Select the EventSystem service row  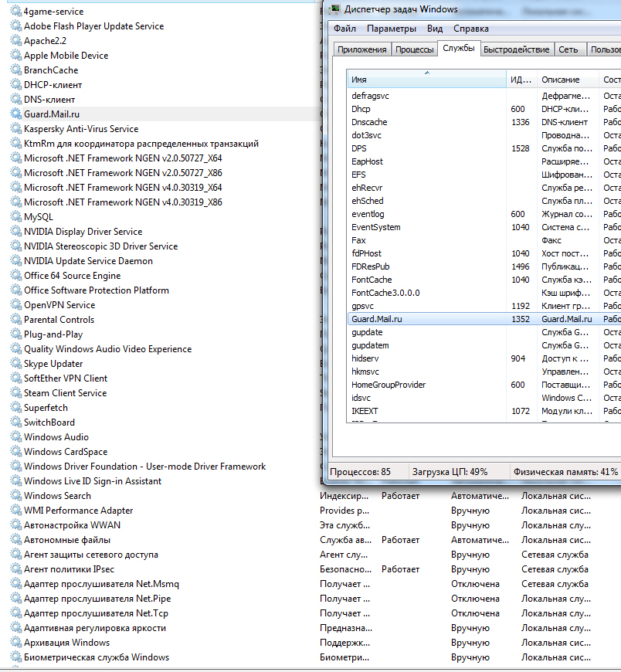click(x=484, y=227)
